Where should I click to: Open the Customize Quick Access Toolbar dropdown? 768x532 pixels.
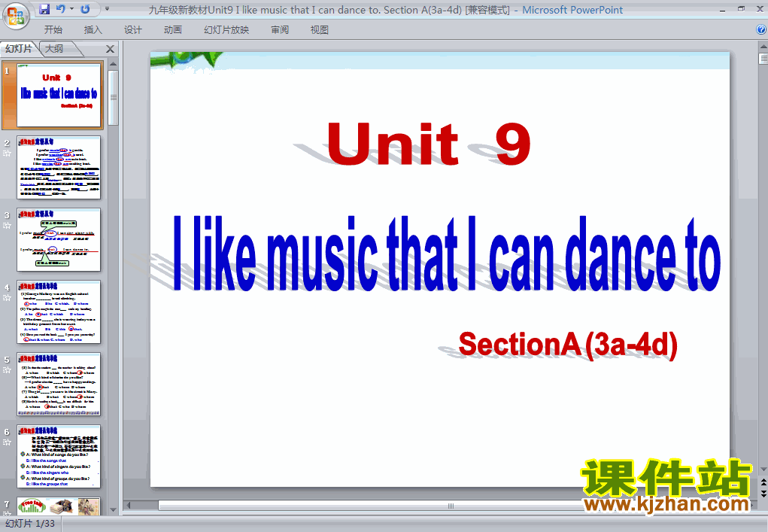[108, 9]
